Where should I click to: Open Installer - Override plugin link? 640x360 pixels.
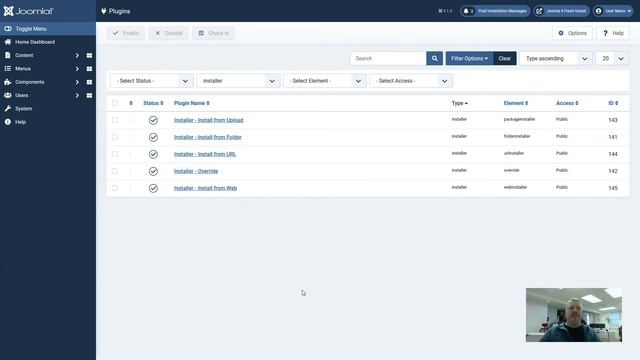coord(196,171)
